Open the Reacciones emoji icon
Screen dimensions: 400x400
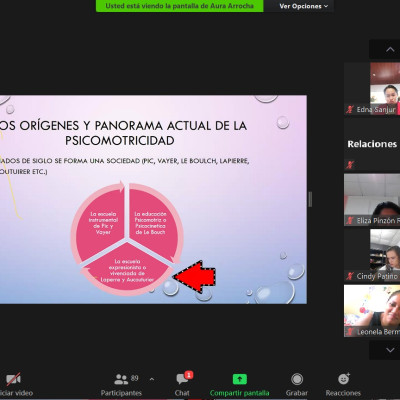(343, 379)
